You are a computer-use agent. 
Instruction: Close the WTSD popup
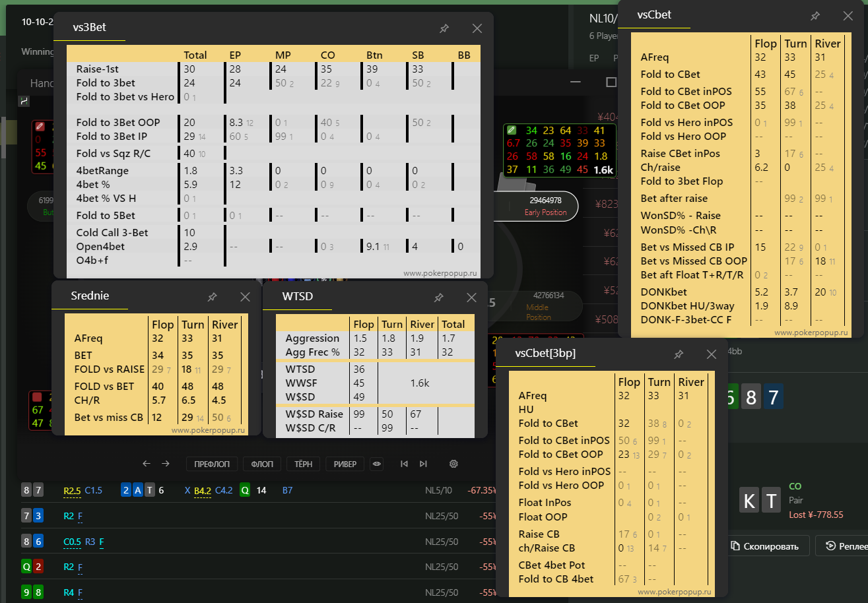click(x=471, y=298)
